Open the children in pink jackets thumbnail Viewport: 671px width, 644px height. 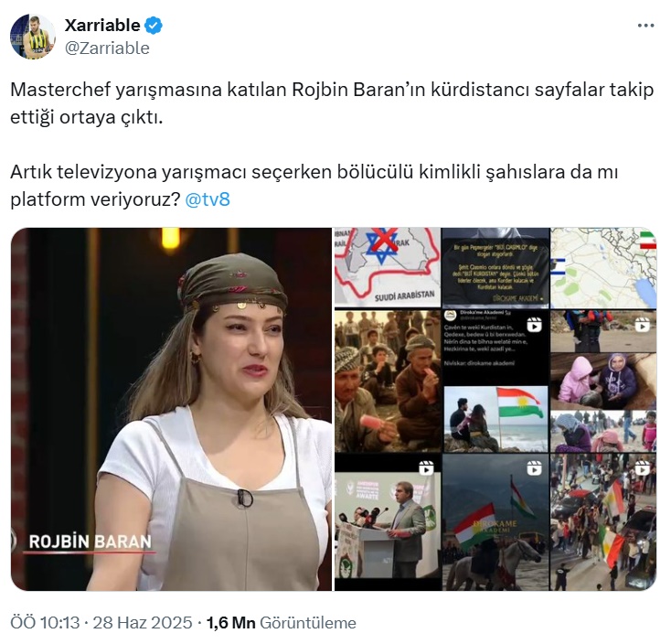(603, 381)
